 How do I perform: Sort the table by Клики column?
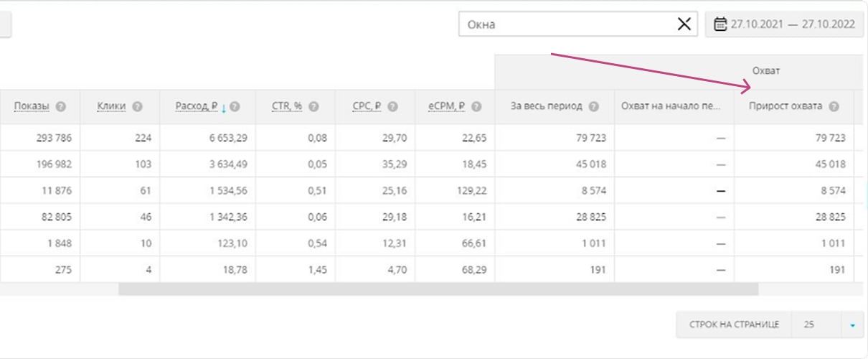click(111, 107)
